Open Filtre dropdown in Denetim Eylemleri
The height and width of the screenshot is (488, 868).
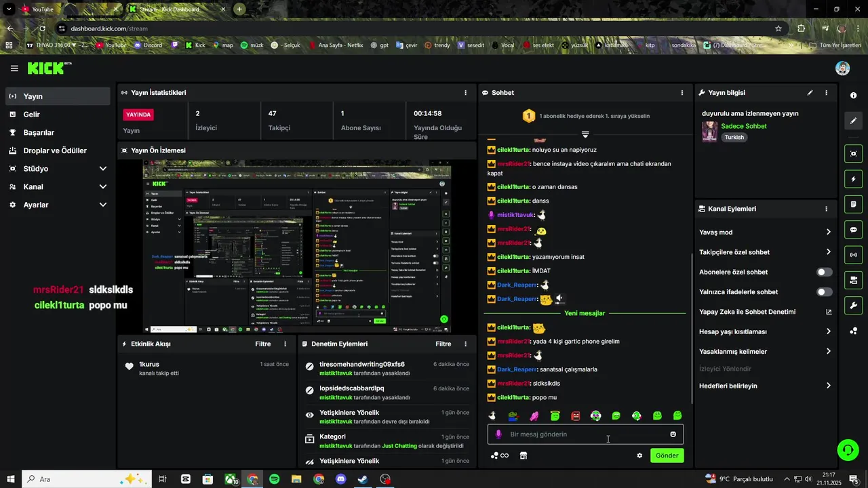pyautogui.click(x=443, y=344)
